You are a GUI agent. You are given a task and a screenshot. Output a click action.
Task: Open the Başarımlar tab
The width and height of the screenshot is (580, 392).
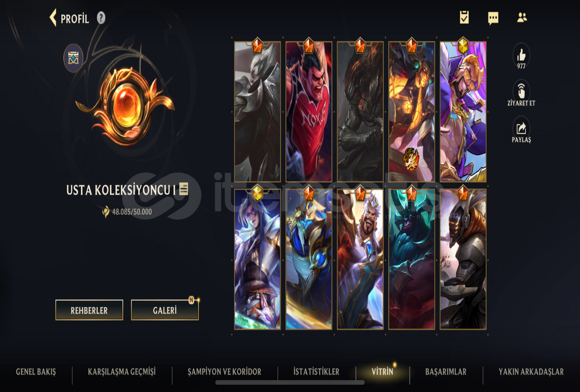pyautogui.click(x=446, y=372)
